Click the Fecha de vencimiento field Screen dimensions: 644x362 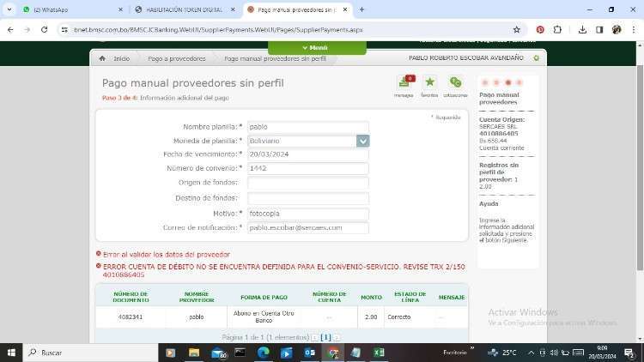(x=307, y=154)
